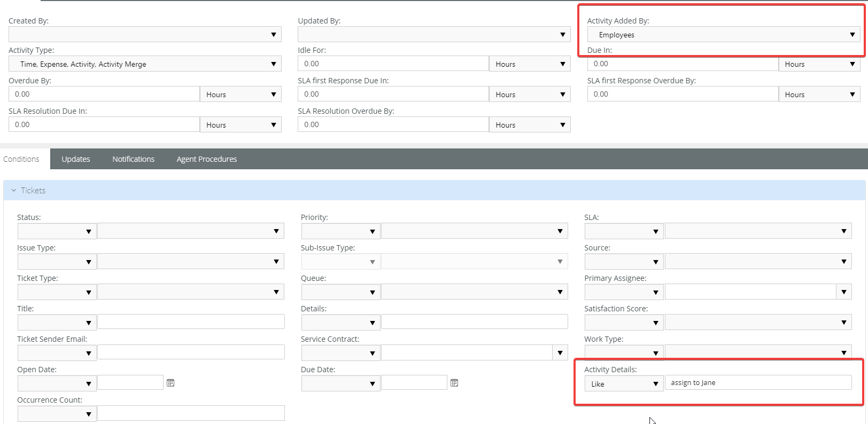The height and width of the screenshot is (424, 868).
Task: Open the Open Date calendar picker icon
Action: click(x=170, y=383)
